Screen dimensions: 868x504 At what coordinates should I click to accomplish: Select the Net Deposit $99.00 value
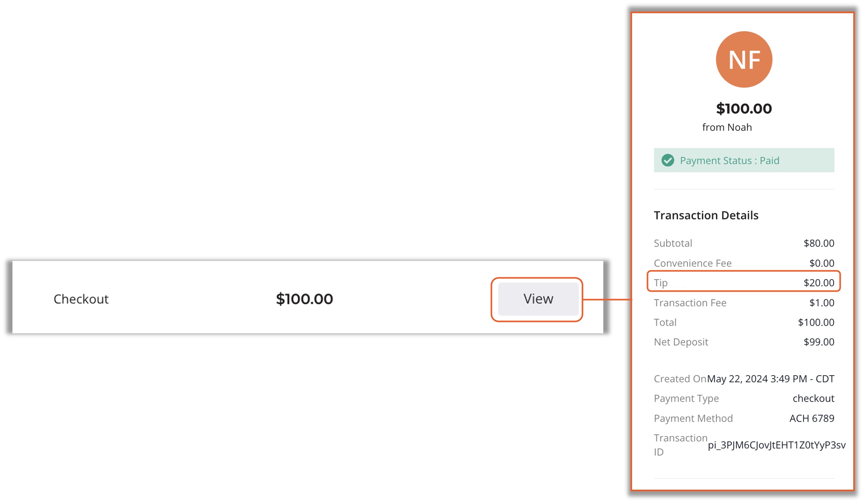819,342
